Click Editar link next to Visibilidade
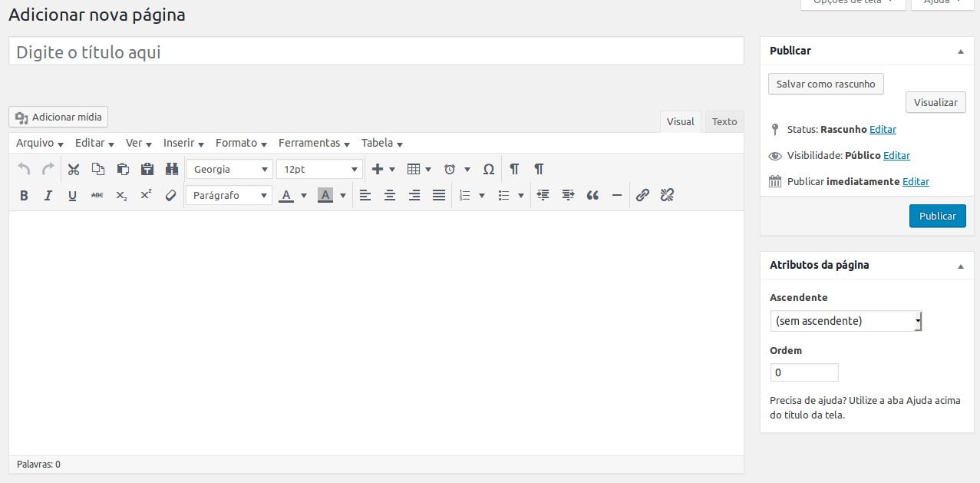This screenshot has width=980, height=483. coord(896,156)
